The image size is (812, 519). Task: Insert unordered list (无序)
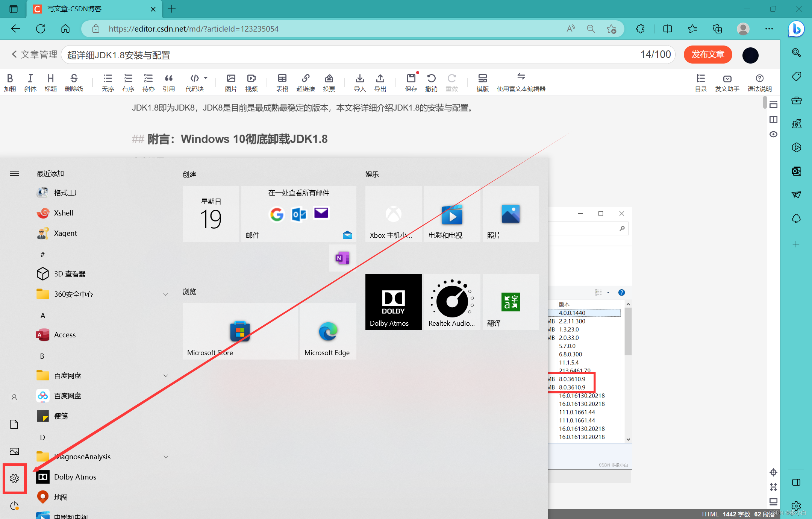tap(108, 83)
